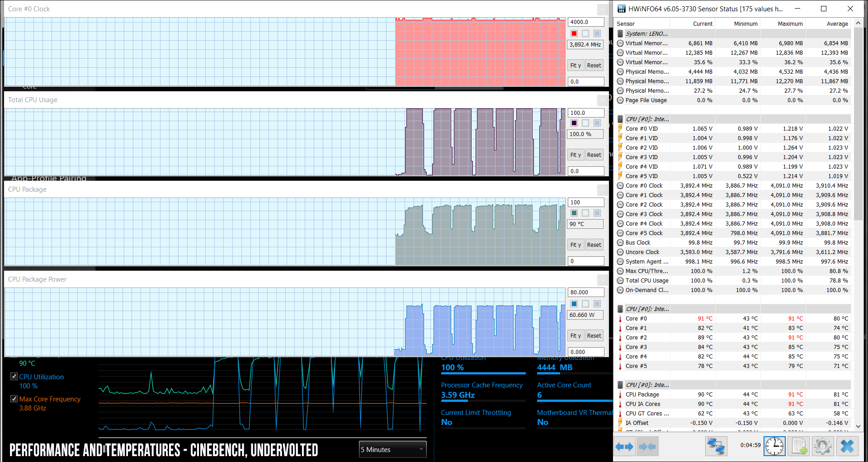Click Reset in the CPU Package graph
Screen dimensions: 868x462
(x=594, y=245)
